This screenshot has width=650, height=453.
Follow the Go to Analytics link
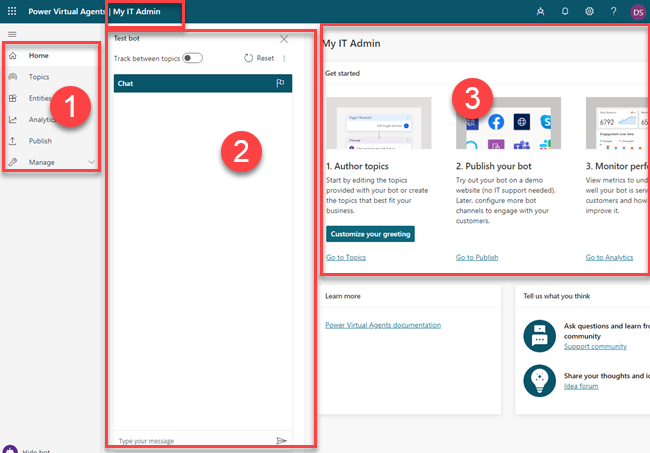(609, 257)
